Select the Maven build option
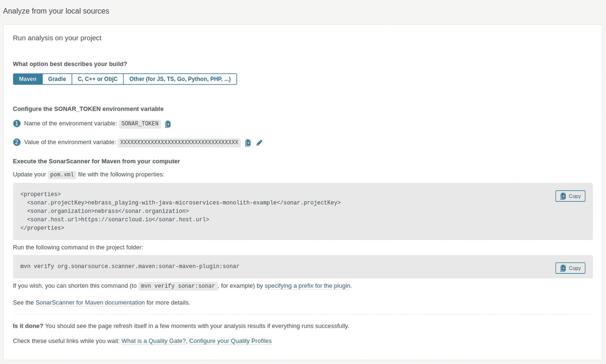 (28, 79)
